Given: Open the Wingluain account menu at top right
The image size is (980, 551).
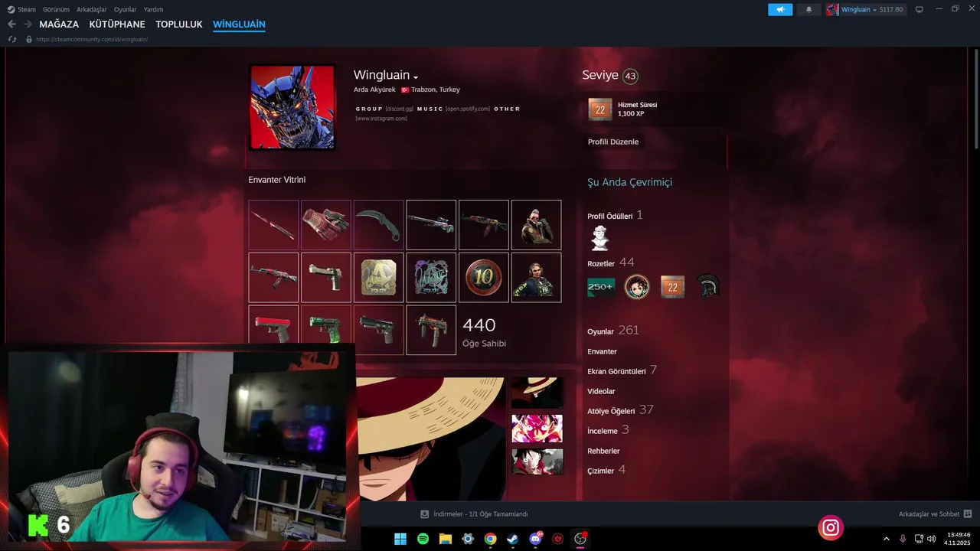Looking at the screenshot, I should click(865, 10).
